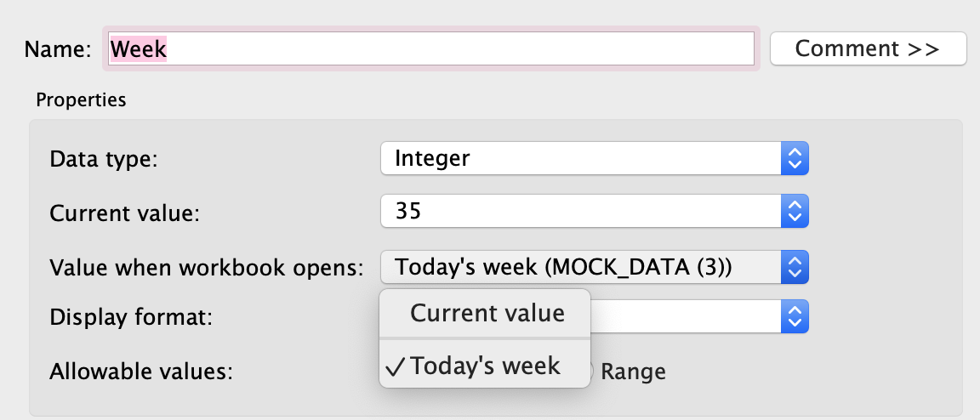Click blue arrows beside Current value 35
Image resolution: width=980 pixels, height=420 pixels.
click(x=794, y=212)
